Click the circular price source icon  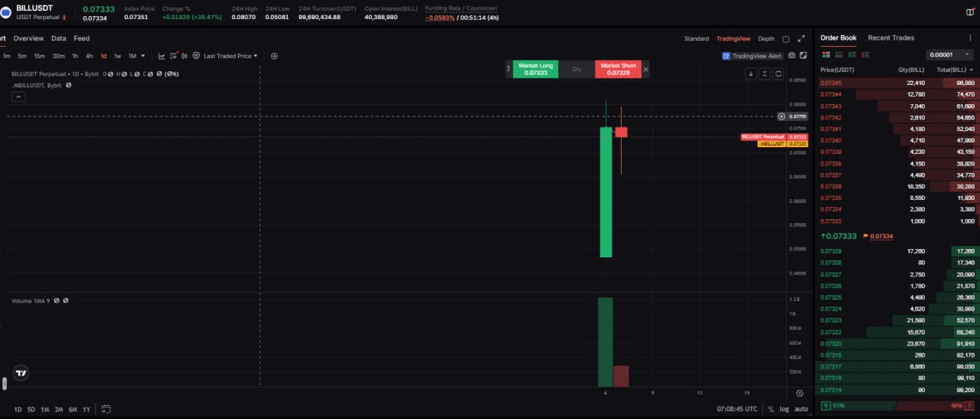(196, 56)
